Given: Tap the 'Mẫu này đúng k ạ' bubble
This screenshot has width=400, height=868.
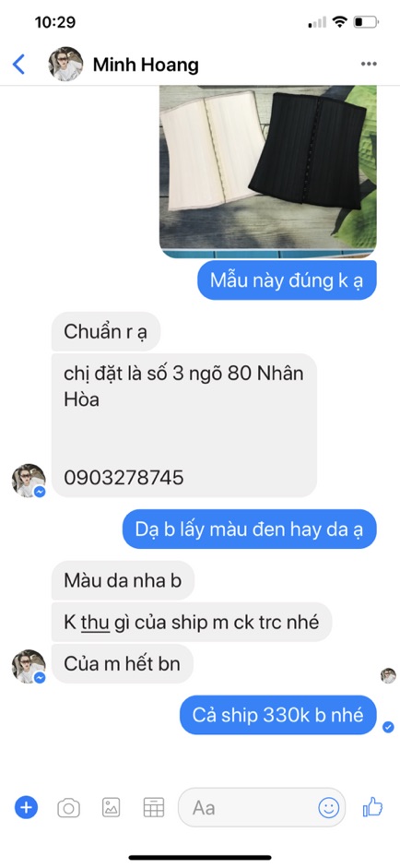Looking at the screenshot, I should point(287,280).
